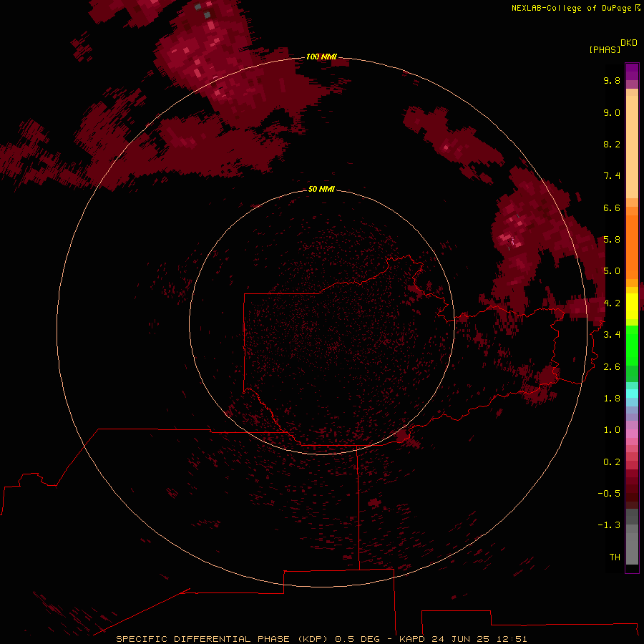
Task: Click the KAPD station identifier in the caption
Action: pos(412,639)
